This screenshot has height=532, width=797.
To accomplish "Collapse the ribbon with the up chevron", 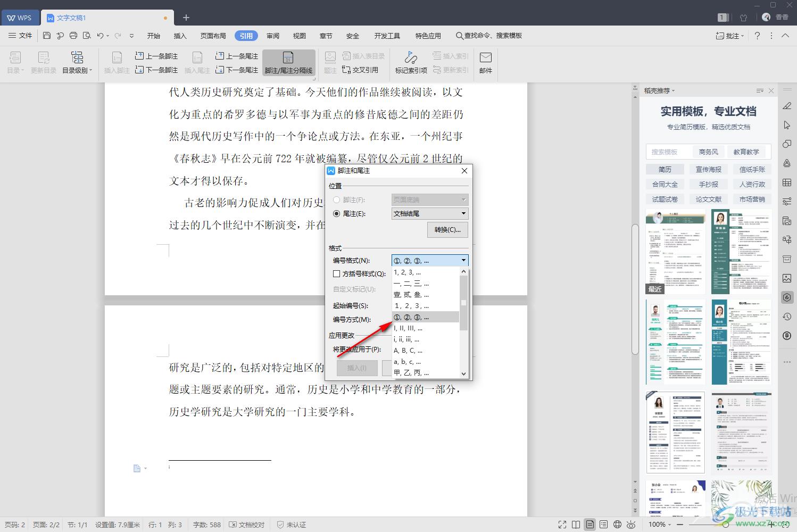I will [785, 36].
